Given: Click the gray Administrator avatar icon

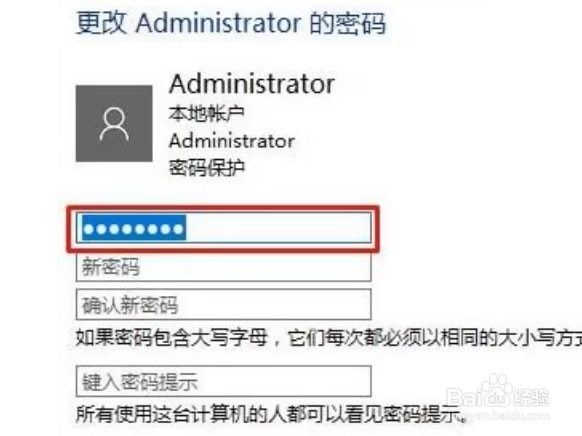Looking at the screenshot, I should 114,124.
